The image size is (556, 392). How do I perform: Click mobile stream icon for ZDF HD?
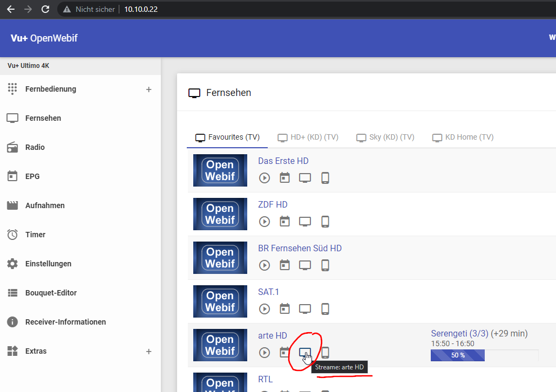click(325, 222)
